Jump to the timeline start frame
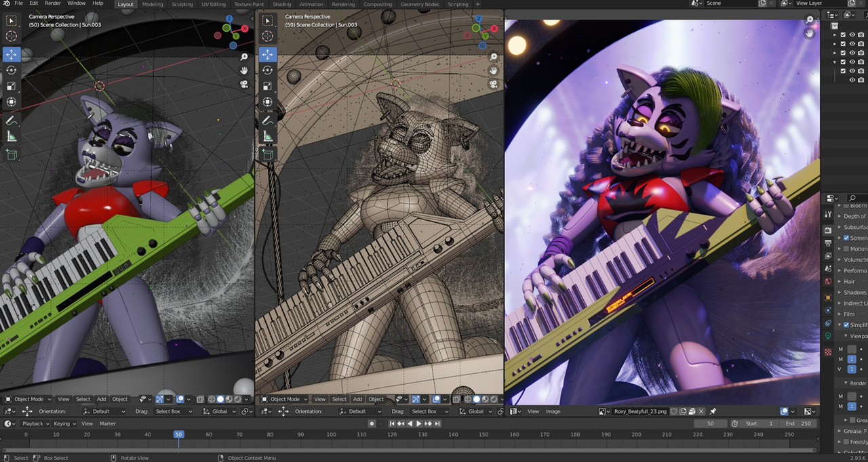The image size is (868, 462). click(x=391, y=423)
